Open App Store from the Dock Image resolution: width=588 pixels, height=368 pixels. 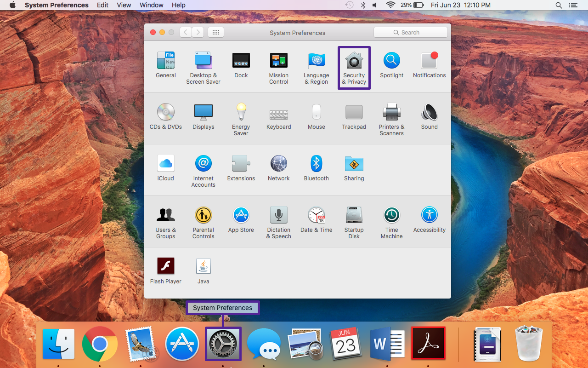[x=182, y=344]
